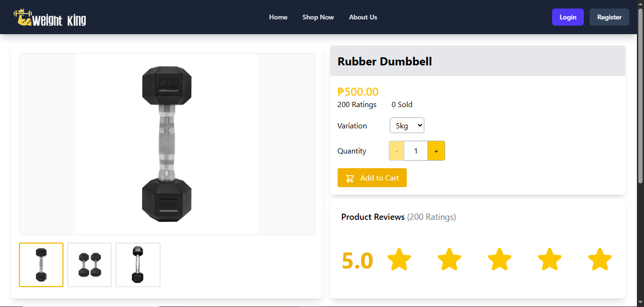Increase quantity with the plus button
Viewport: 644px width, 307px height.
[436, 151]
